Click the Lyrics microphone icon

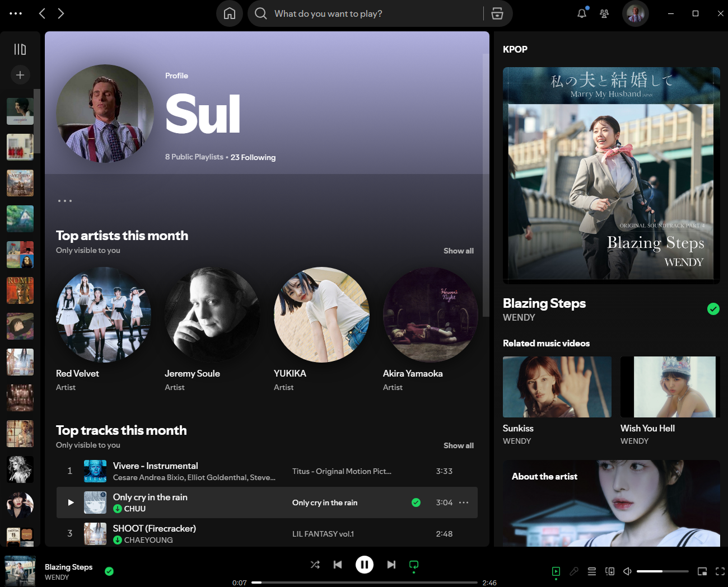pyautogui.click(x=574, y=571)
